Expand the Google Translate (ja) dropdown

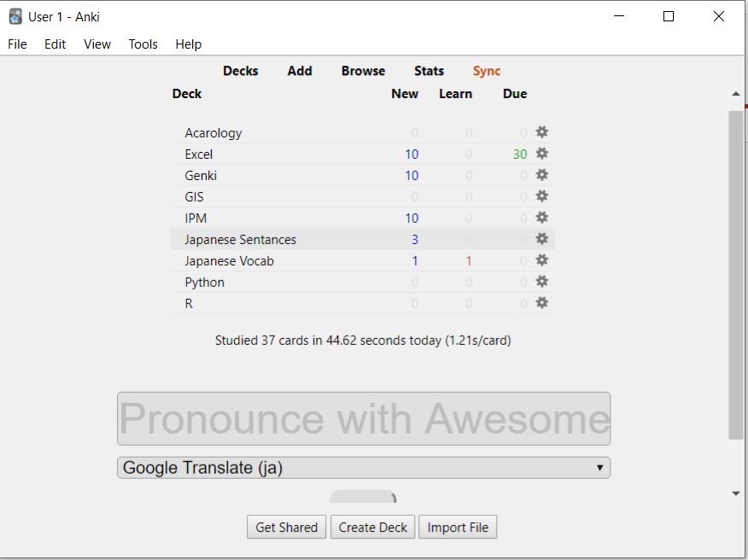tap(364, 468)
